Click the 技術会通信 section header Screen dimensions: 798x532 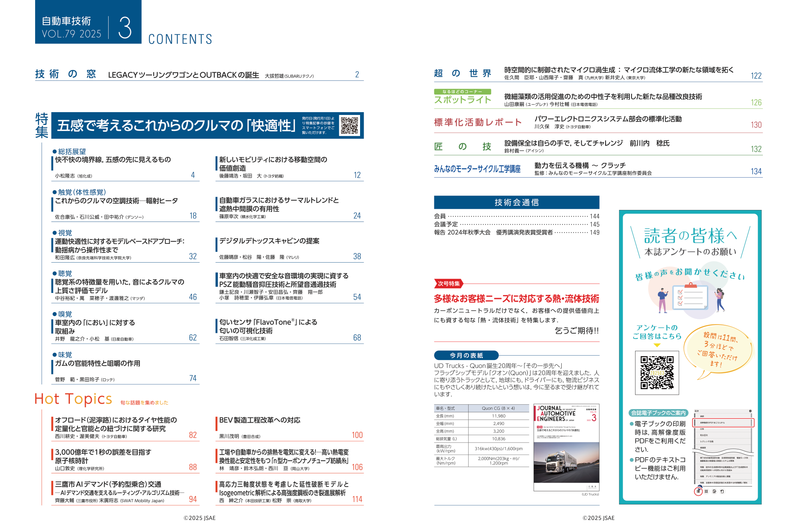[x=516, y=202]
